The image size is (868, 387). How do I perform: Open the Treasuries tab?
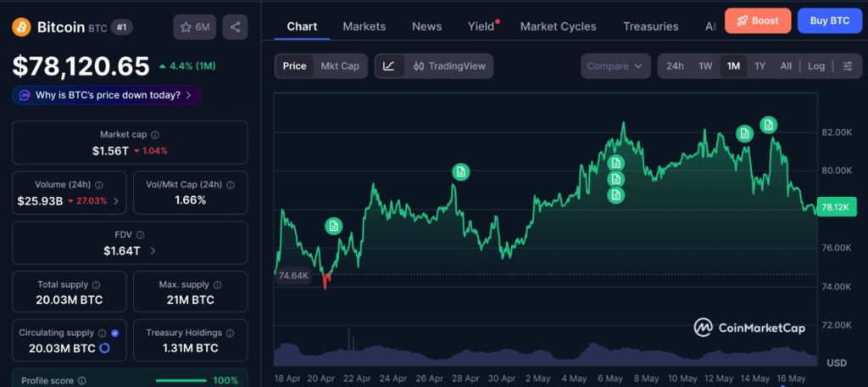pyautogui.click(x=650, y=26)
